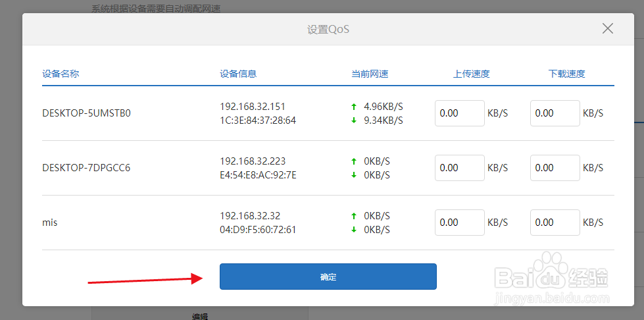Viewport: 644px width, 320px height.
Task: Click the 确定 confirm button
Action: click(x=328, y=277)
